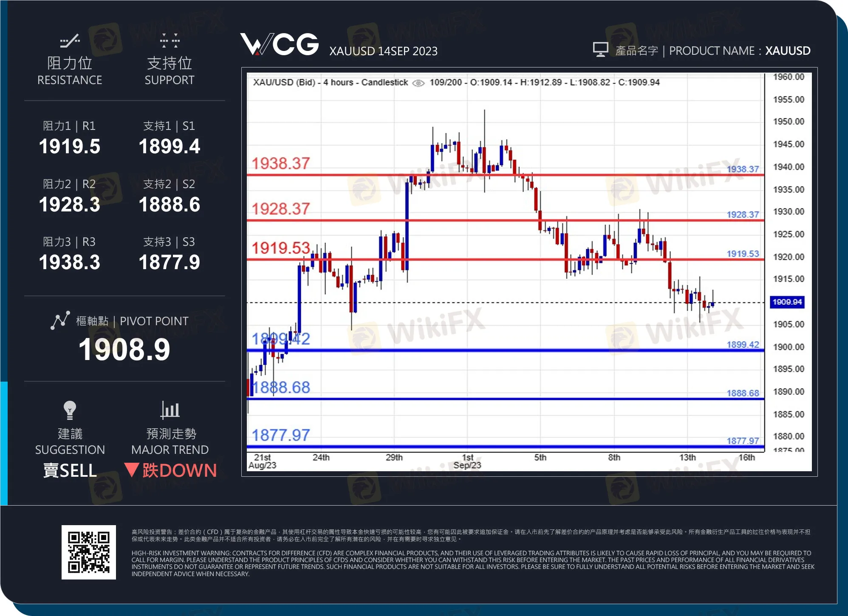
Task: Click the S3 value 1877.9
Action: (x=170, y=262)
